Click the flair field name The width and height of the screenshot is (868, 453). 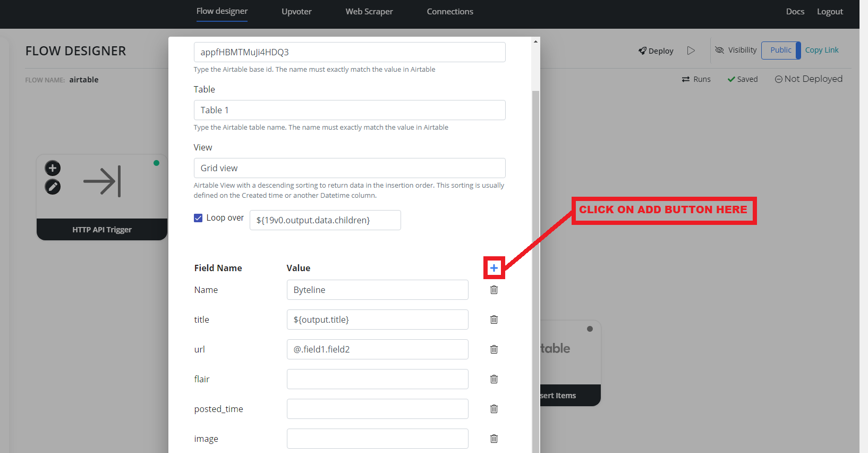click(x=202, y=379)
